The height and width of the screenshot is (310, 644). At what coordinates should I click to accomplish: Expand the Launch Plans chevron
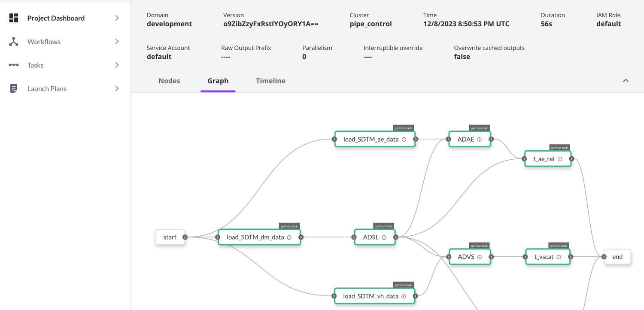tap(117, 88)
